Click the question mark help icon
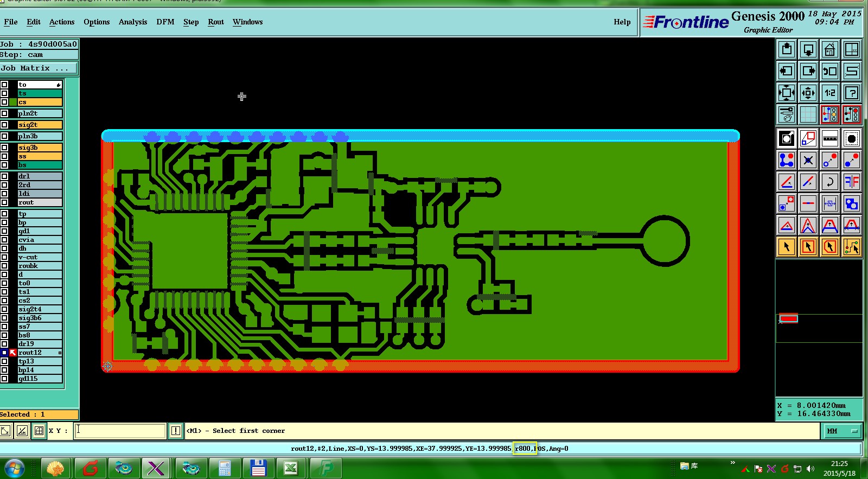This screenshot has height=479, width=868. tap(852, 93)
